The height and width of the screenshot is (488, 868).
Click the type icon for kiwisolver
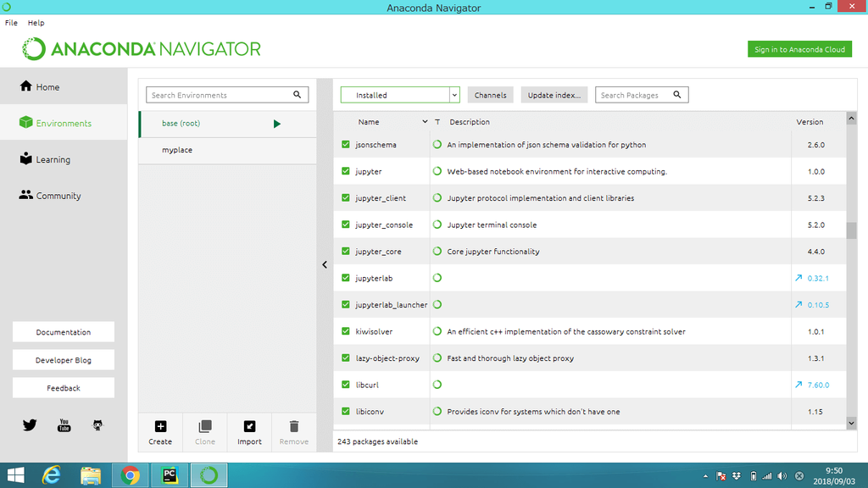coord(437,331)
